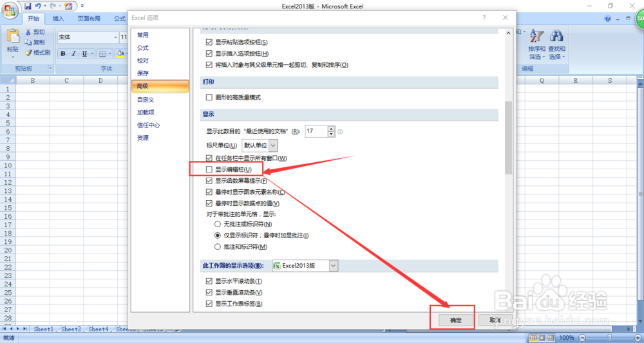Select 高级 category in Excel options
Viewport: 644px width, 343px height.
(x=160, y=86)
